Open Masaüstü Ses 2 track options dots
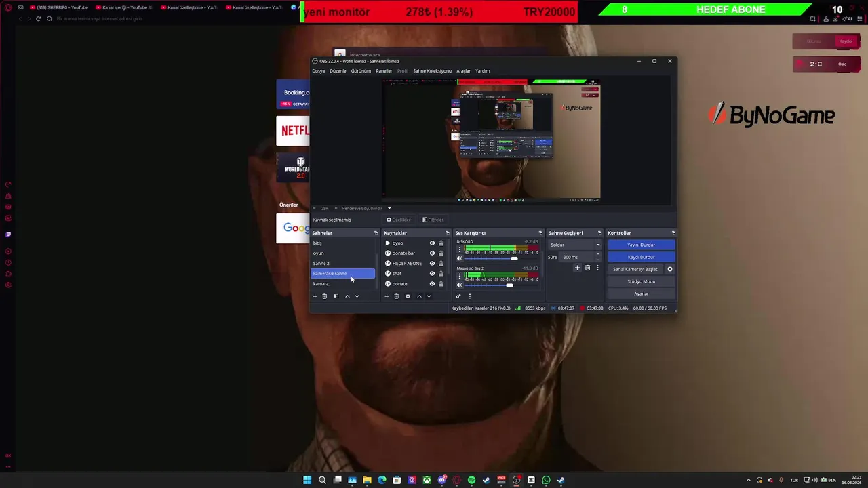Screen dimensions: 868x488 (x=459, y=276)
